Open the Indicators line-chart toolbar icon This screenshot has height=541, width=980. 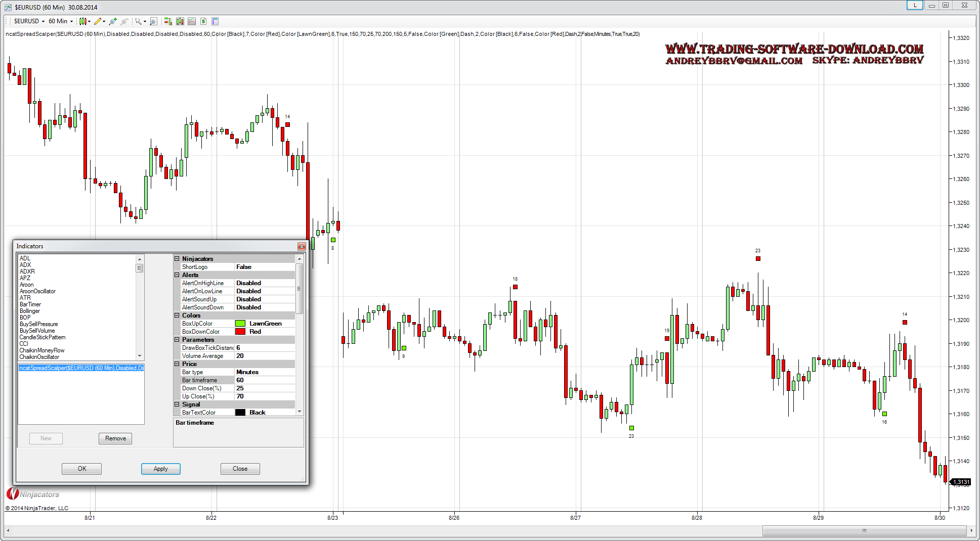point(192,21)
